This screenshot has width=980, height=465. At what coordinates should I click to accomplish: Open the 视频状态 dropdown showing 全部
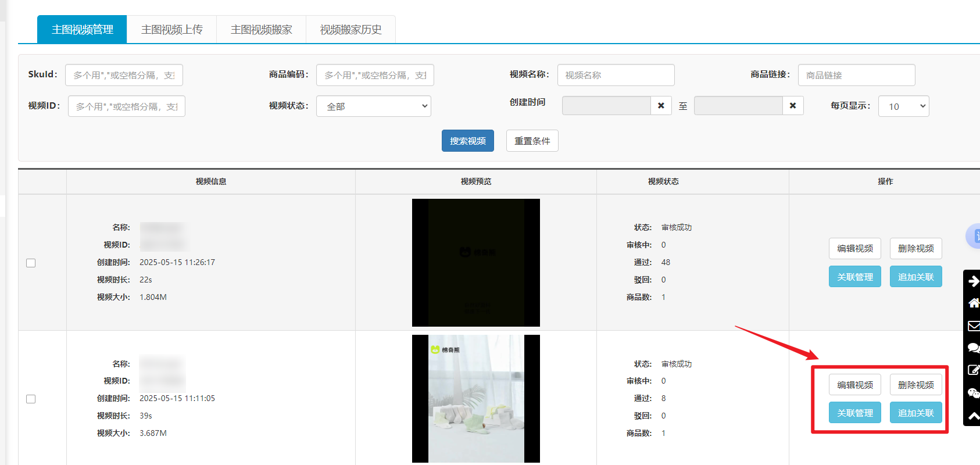[x=373, y=106]
